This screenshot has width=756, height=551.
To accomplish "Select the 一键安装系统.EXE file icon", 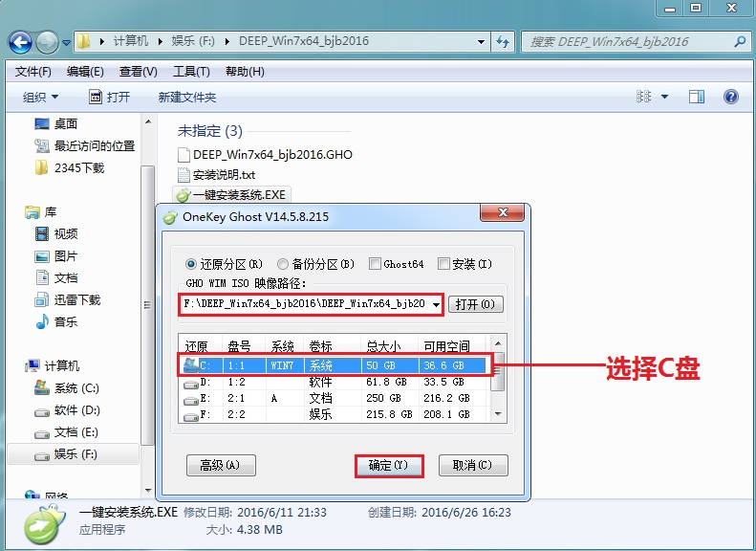I will (182, 195).
